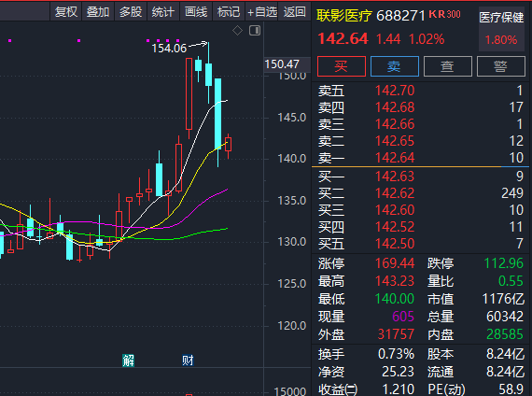The height and width of the screenshot is (396, 532).
Task: Select 买一 price 142.63
Action: [x=395, y=177]
